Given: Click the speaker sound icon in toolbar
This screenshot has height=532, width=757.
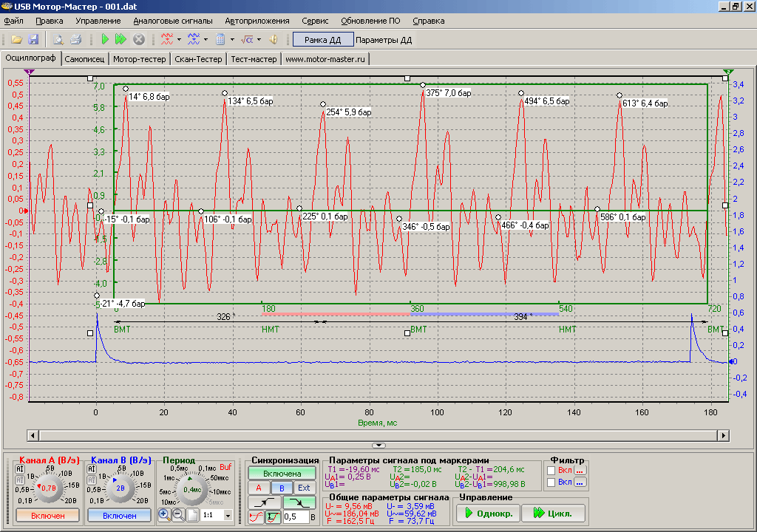Looking at the screenshot, I should (x=274, y=40).
